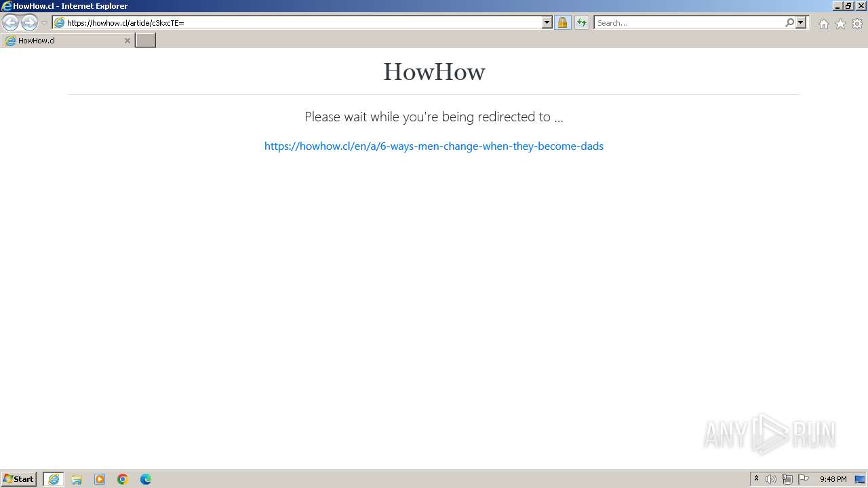
Task: Switch to Internet Explorer in the taskbar
Action: [54, 479]
